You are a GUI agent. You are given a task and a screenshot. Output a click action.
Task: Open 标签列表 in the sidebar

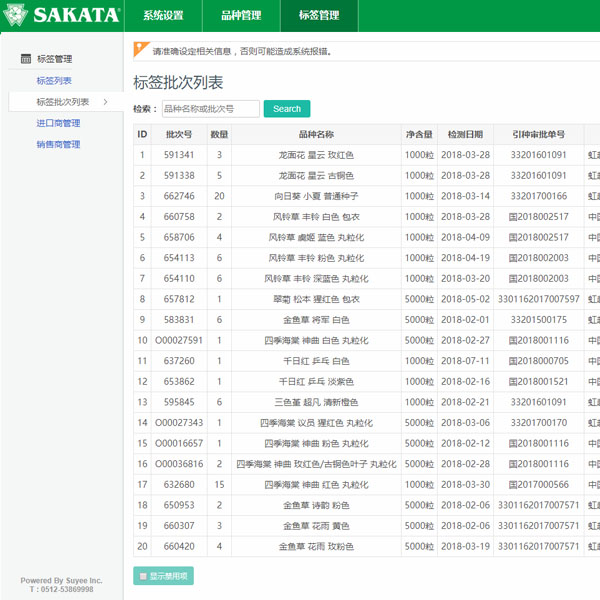tap(54, 81)
